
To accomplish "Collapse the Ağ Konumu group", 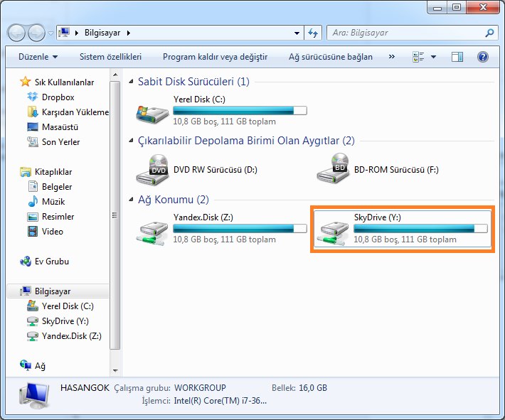I will [131, 200].
